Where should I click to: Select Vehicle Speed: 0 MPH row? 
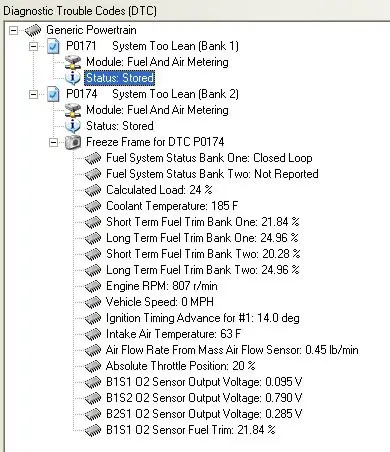click(x=160, y=302)
